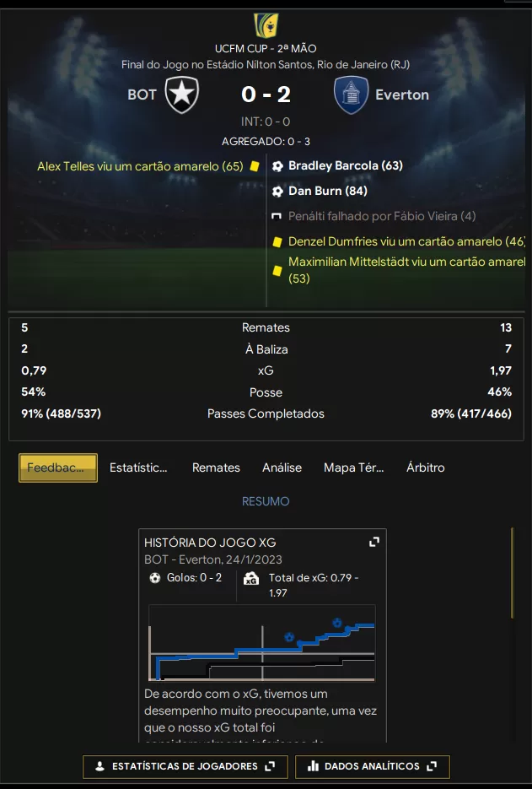Click the Botafogo club crest
This screenshot has height=789, width=532.
pyautogui.click(x=182, y=95)
